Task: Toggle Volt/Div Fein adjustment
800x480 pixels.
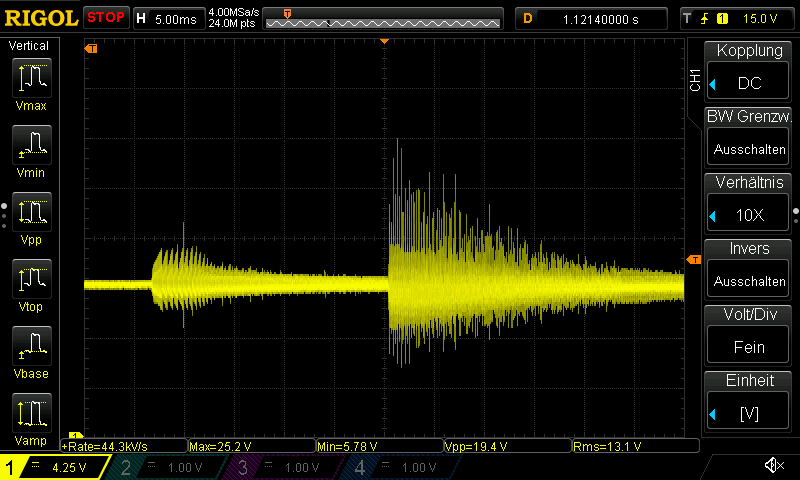Action: [749, 336]
